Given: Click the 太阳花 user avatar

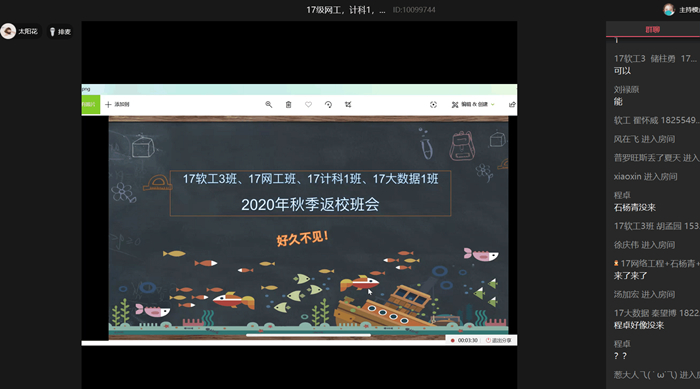Looking at the screenshot, I should (8, 31).
